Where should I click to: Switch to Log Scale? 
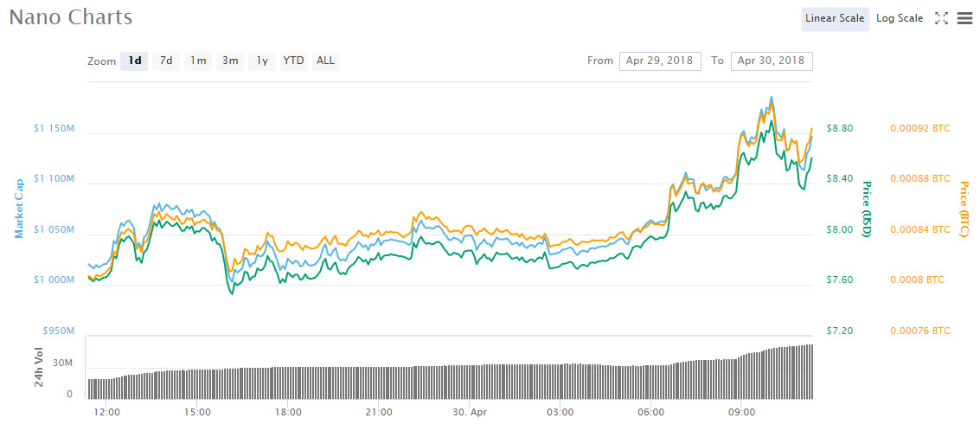[899, 18]
